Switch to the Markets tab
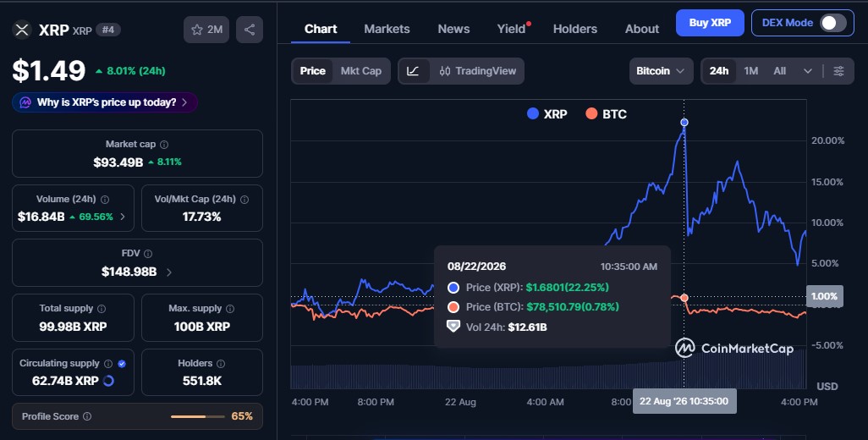This screenshot has width=868, height=440. click(x=387, y=29)
